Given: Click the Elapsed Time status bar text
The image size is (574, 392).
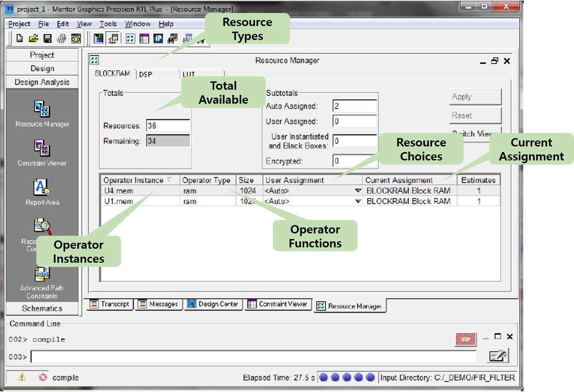Looking at the screenshot, I should point(279,378).
